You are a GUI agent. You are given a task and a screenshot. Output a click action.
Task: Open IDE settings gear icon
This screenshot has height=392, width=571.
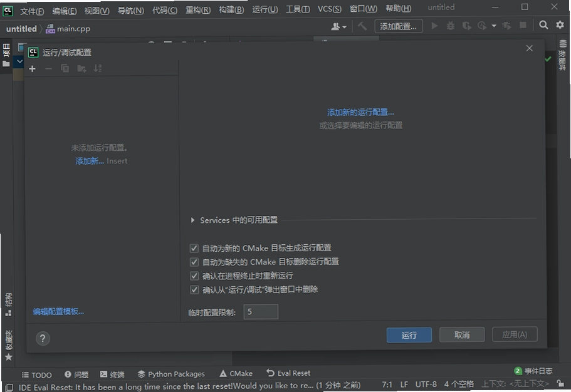(x=560, y=25)
